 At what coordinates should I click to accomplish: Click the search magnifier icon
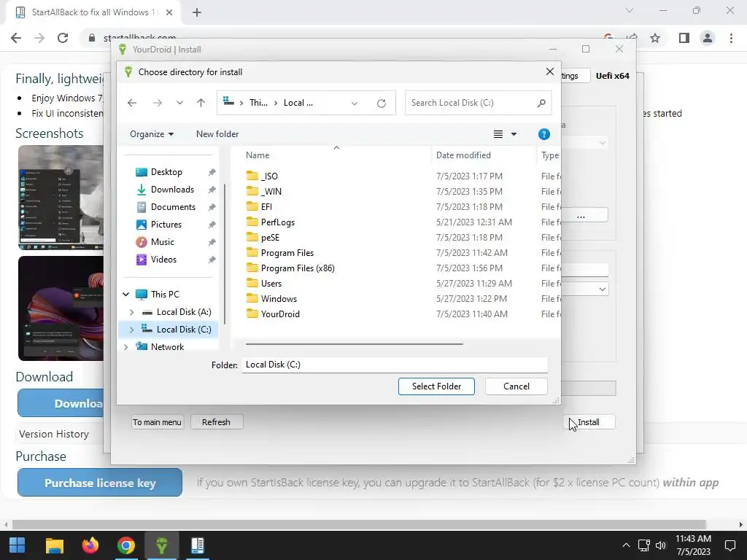(541, 103)
